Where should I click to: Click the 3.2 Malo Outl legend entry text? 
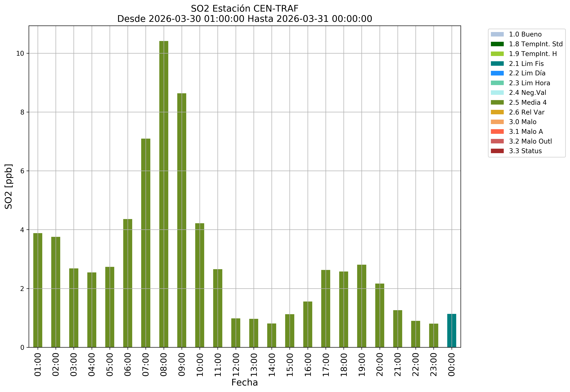(530, 141)
